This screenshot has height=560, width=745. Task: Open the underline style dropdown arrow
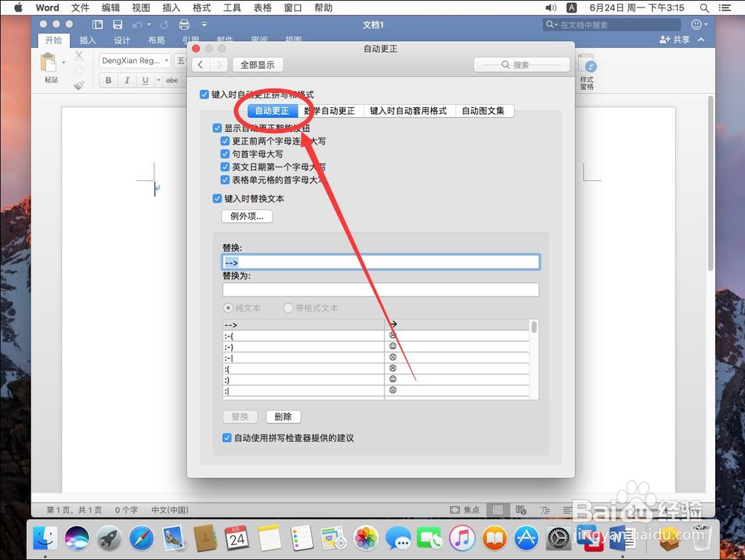(x=158, y=80)
